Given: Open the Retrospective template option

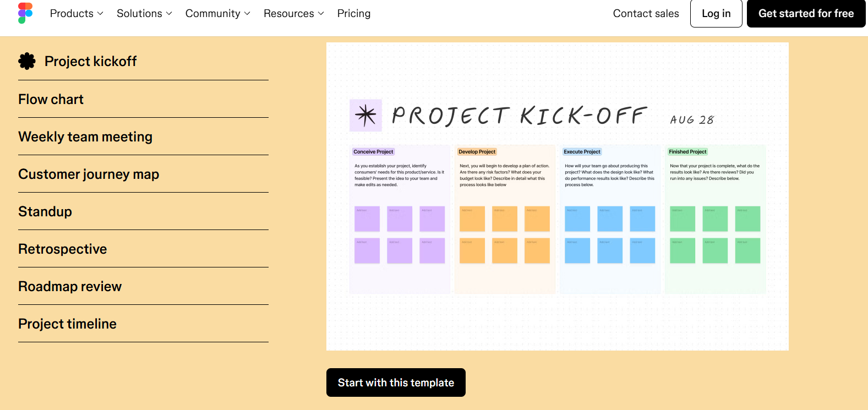Looking at the screenshot, I should click(x=143, y=249).
